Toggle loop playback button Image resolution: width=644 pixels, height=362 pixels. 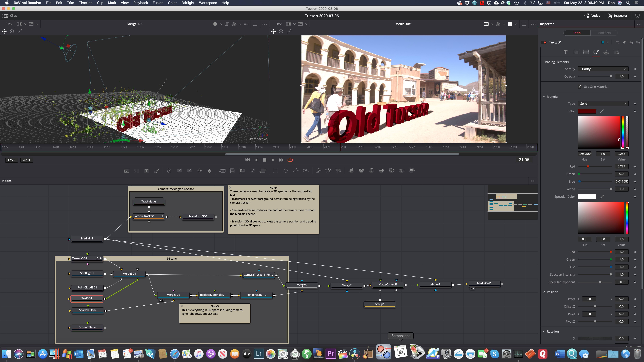[290, 160]
